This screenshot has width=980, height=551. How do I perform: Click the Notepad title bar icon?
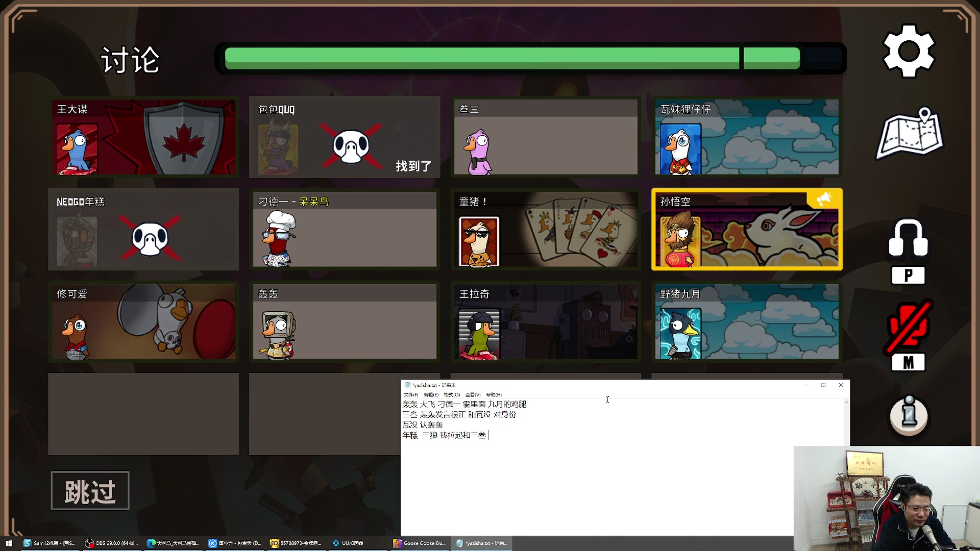click(407, 385)
